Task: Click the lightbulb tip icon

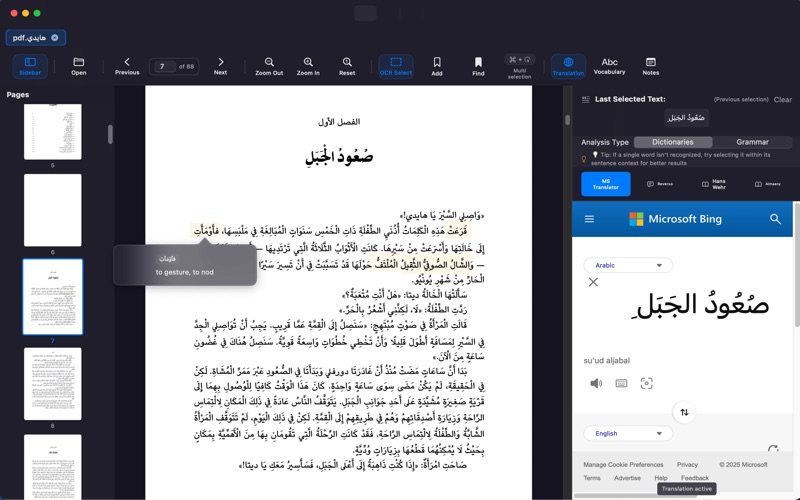Action: tap(584, 159)
